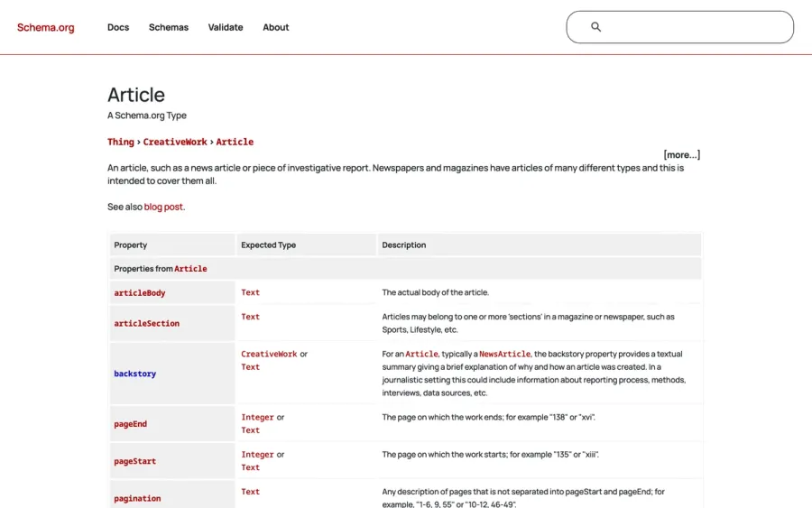Focus the site search input field

point(679,27)
